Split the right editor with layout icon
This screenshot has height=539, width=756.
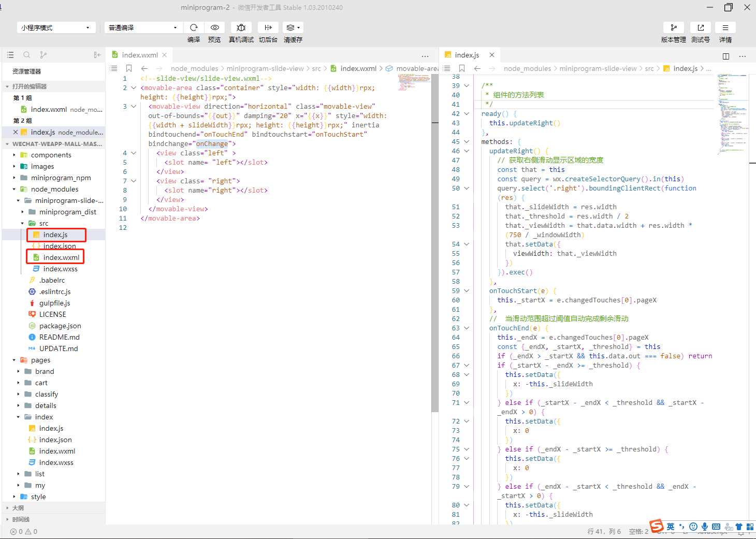(726, 56)
